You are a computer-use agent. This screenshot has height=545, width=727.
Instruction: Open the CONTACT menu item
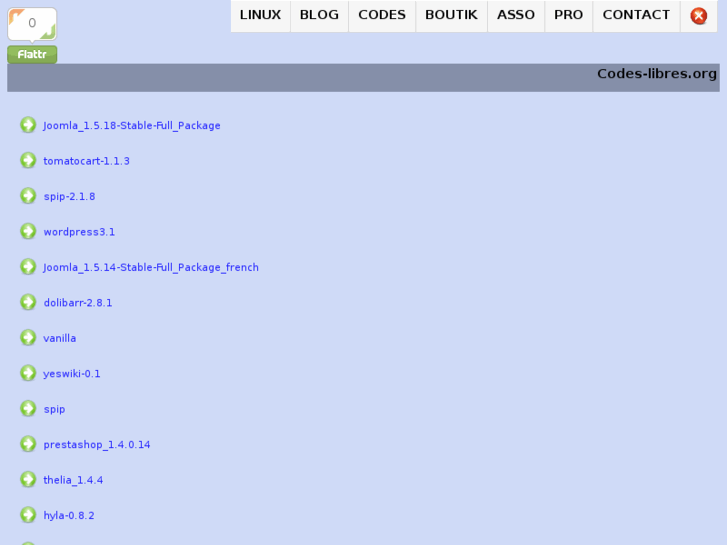coord(637,15)
